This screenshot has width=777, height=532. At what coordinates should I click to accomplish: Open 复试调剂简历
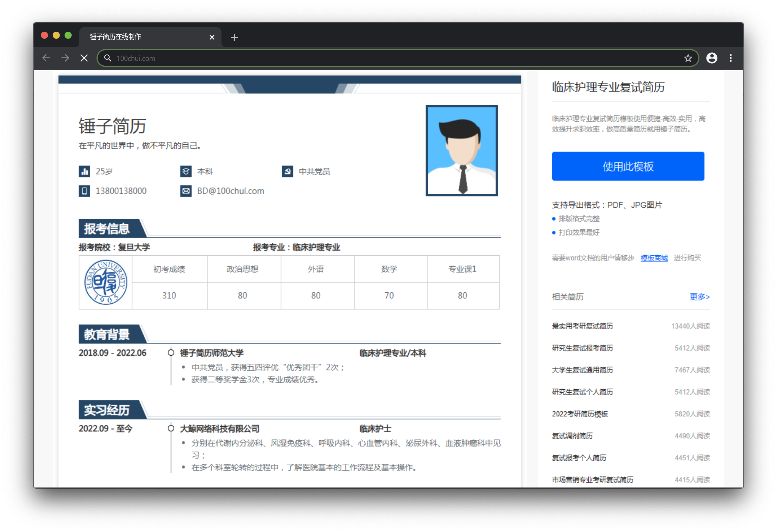(572, 436)
